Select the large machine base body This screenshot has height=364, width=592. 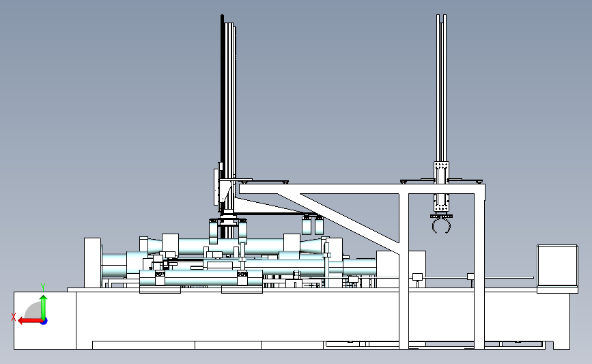point(292,320)
